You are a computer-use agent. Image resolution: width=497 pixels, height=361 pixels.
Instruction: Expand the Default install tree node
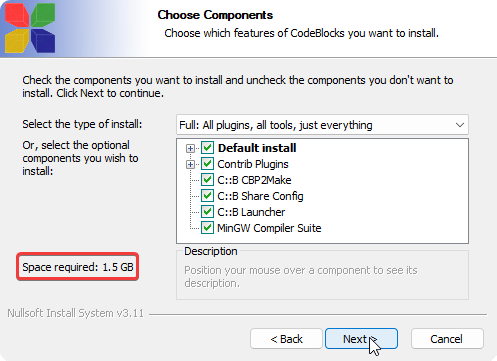pyautogui.click(x=190, y=148)
